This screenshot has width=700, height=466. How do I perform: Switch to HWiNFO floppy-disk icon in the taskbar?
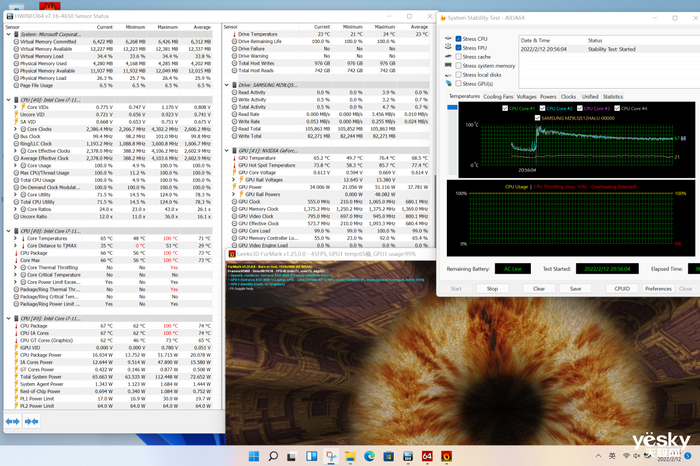408,456
